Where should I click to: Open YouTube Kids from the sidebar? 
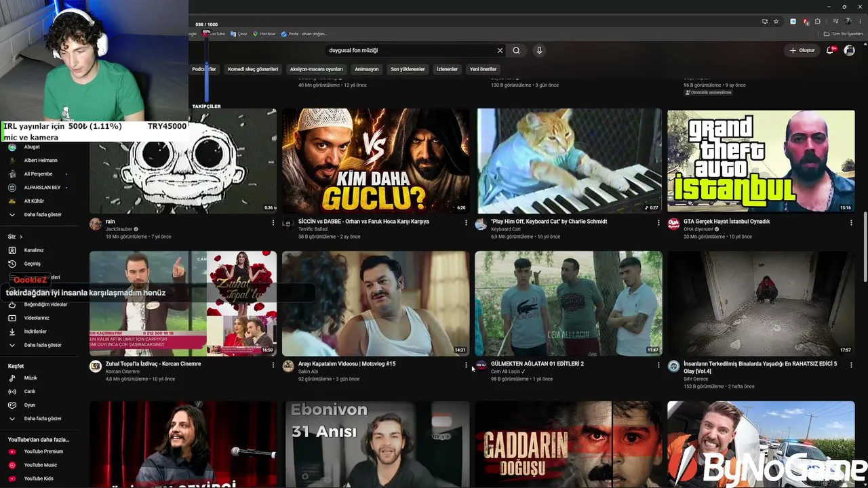click(x=39, y=479)
